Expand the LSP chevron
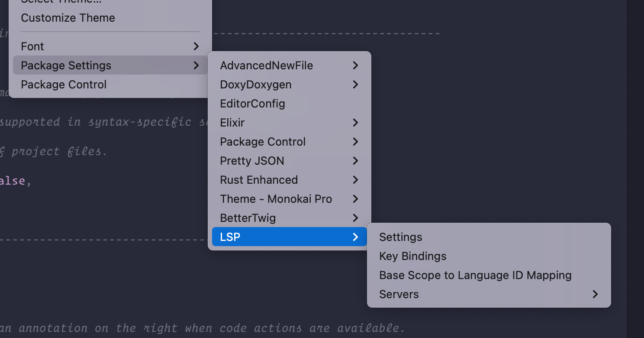Image resolution: width=644 pixels, height=338 pixels. point(355,237)
